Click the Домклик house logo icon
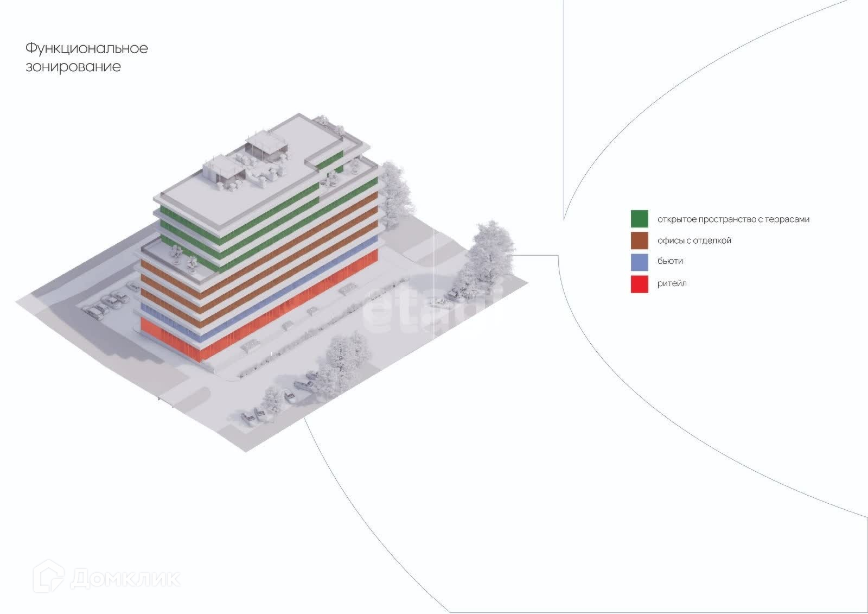The width and height of the screenshot is (868, 614). (49, 576)
